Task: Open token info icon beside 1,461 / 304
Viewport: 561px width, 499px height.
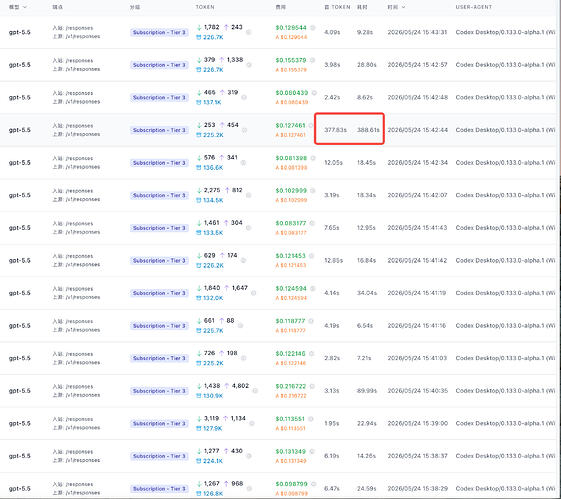Action: click(249, 228)
